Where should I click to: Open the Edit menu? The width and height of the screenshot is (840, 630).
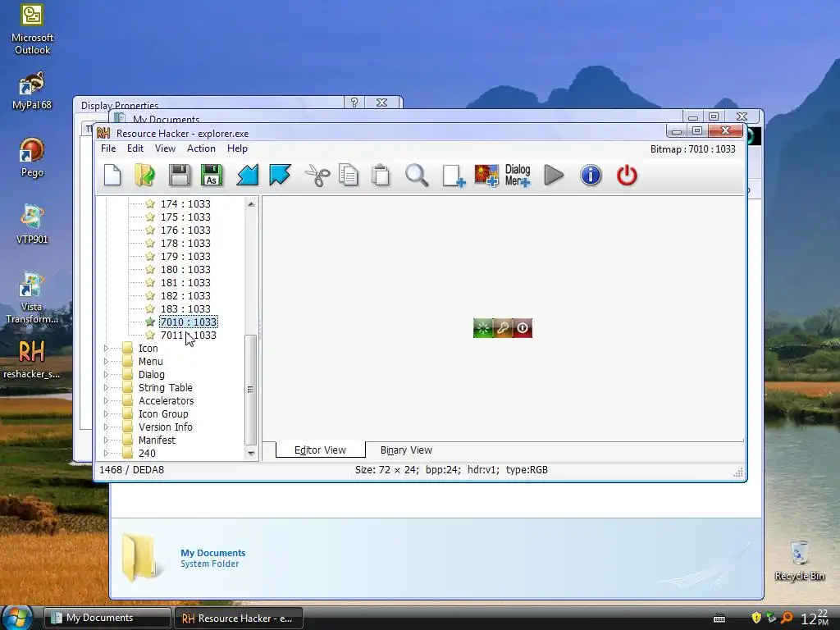pyautogui.click(x=135, y=148)
